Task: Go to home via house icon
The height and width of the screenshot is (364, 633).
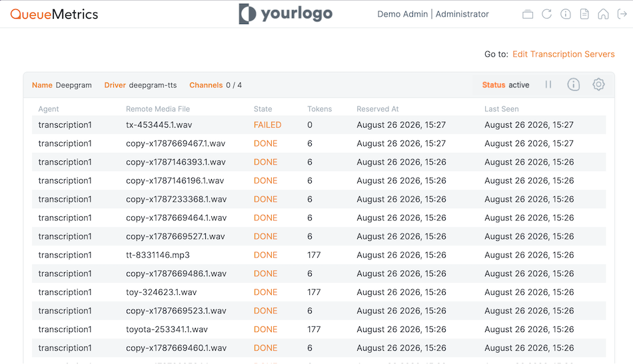Action: pyautogui.click(x=603, y=14)
